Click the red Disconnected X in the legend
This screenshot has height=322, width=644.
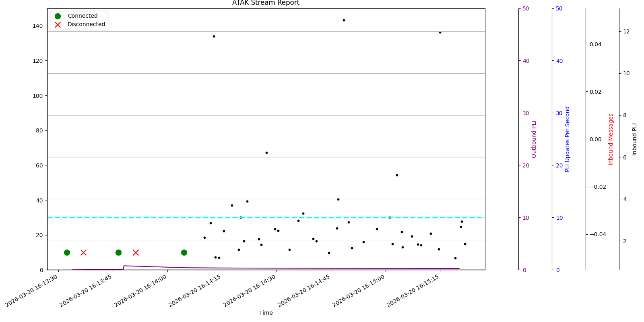coord(58,25)
